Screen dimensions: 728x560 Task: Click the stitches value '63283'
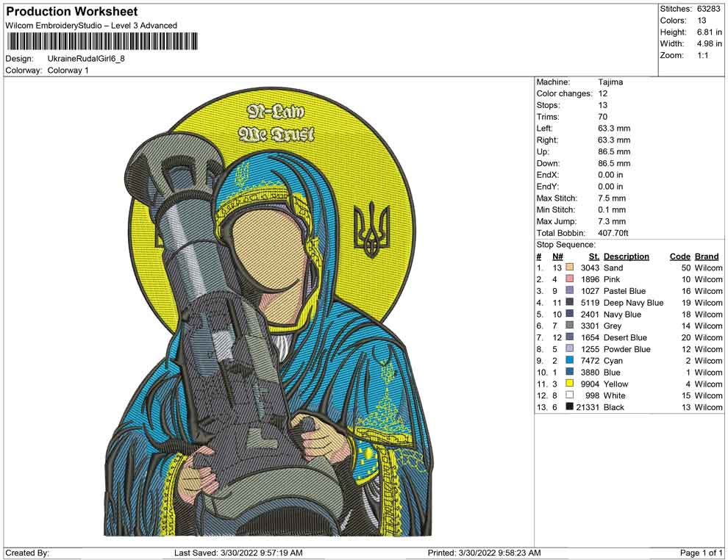[x=708, y=9]
